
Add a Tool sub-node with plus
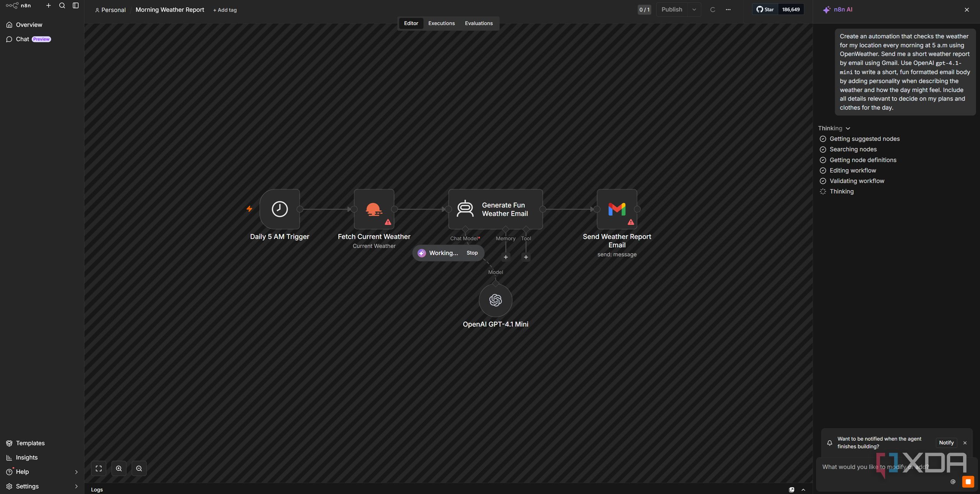coord(526,257)
